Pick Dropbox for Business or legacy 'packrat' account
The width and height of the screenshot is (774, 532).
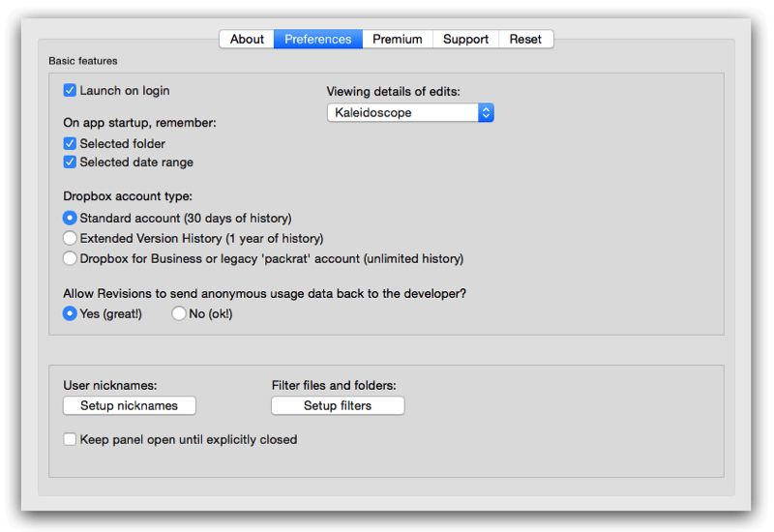(70, 259)
